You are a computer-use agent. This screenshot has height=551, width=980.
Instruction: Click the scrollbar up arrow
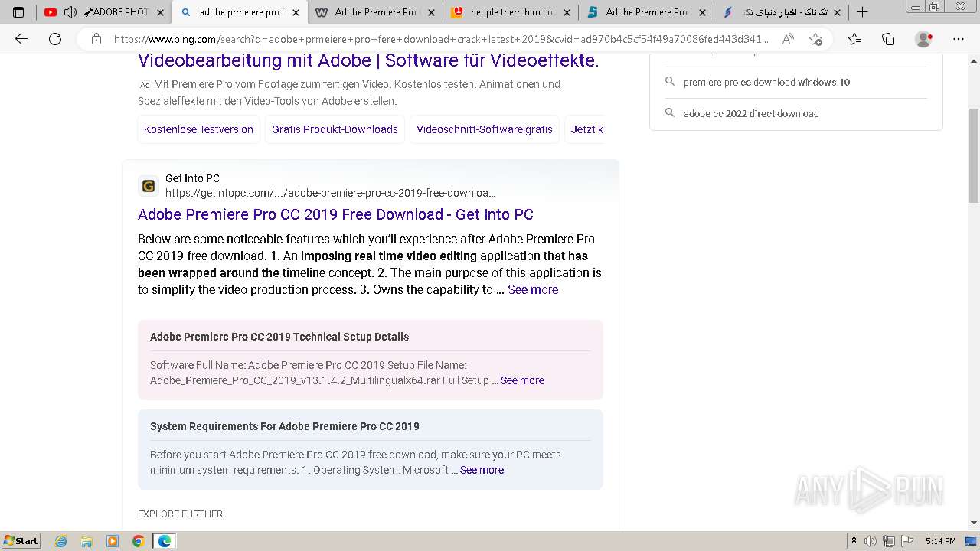pos(974,60)
